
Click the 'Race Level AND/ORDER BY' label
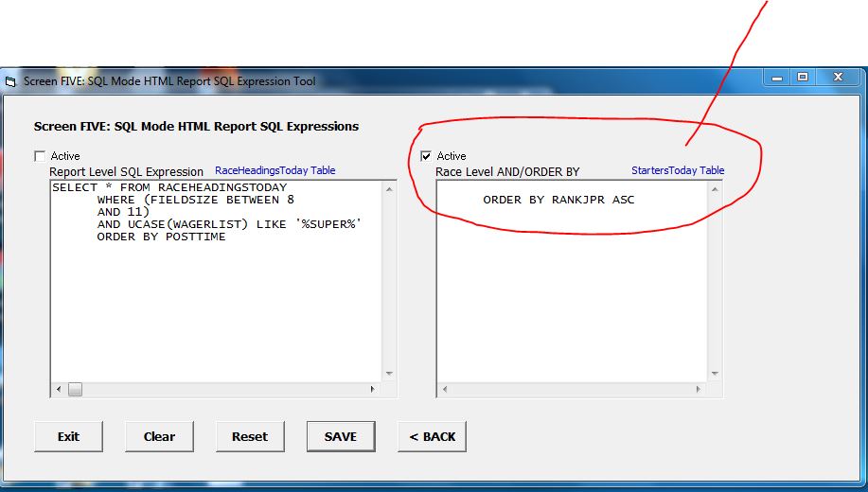(507, 172)
